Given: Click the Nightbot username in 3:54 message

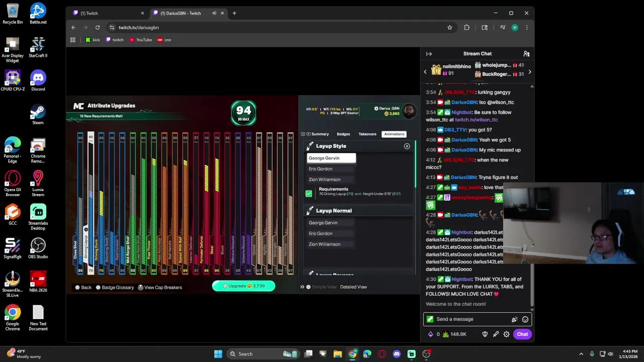Looking at the screenshot, I should [x=461, y=113].
